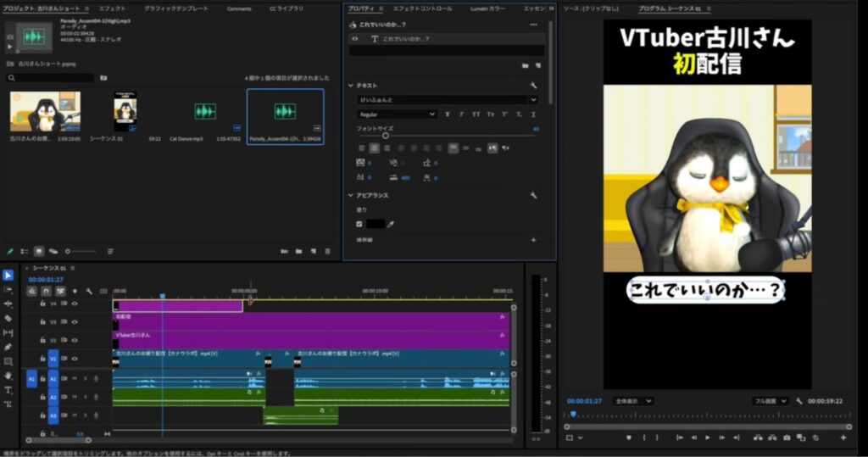Open the Regular font style dropdown
Screen dimensions: 868x457
point(397,114)
